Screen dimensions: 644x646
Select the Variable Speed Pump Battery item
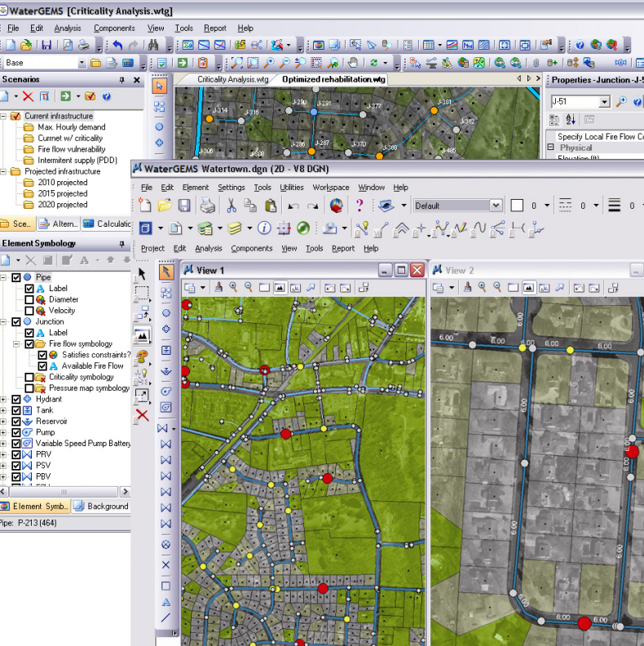click(83, 444)
